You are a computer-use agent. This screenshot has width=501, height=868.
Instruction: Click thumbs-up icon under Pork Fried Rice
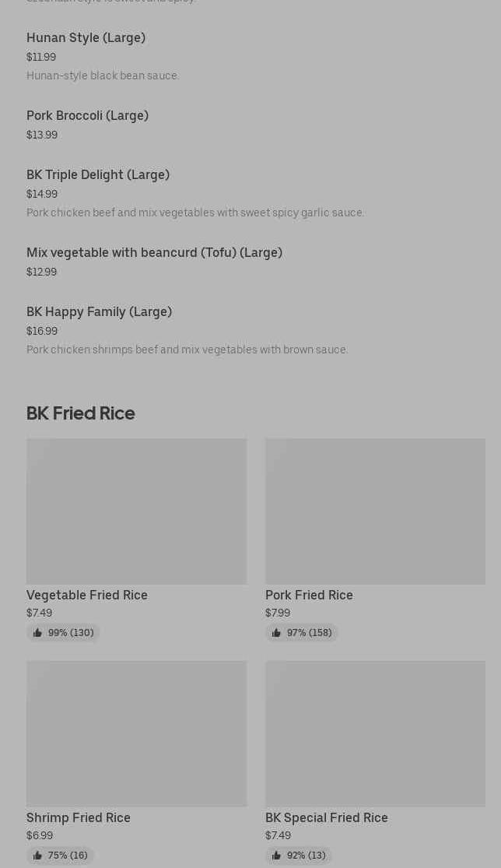coord(276,633)
